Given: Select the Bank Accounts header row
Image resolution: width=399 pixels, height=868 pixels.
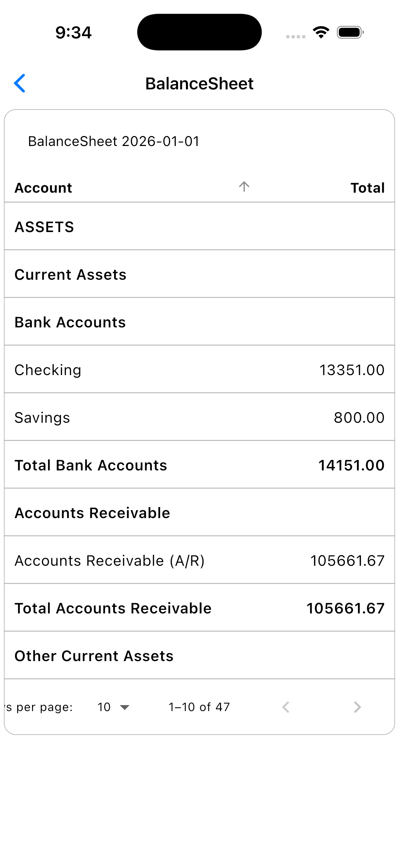Looking at the screenshot, I should [x=199, y=322].
